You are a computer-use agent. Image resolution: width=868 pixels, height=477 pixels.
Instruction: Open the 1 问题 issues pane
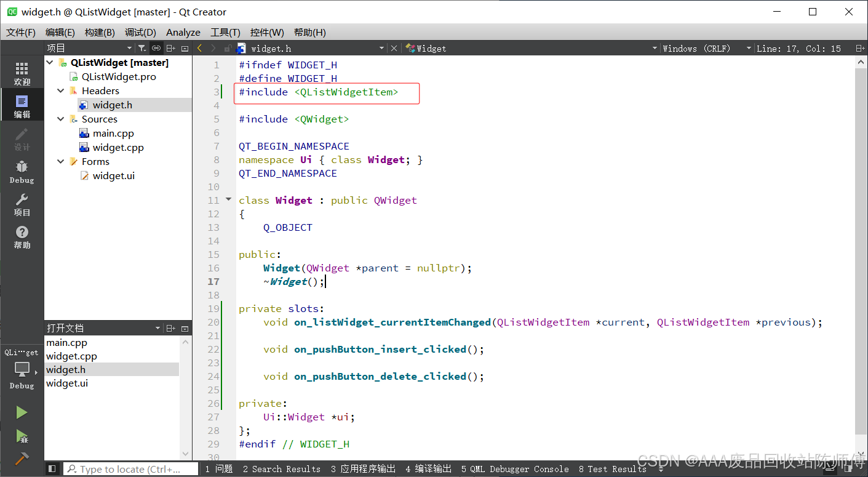click(x=219, y=469)
